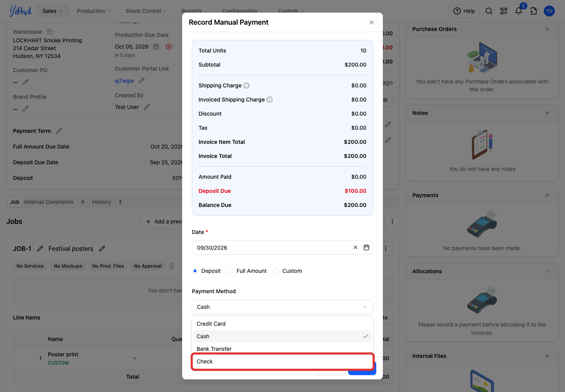Open the Payment Method Cash dropdown
565x392 pixels.
[x=282, y=307]
